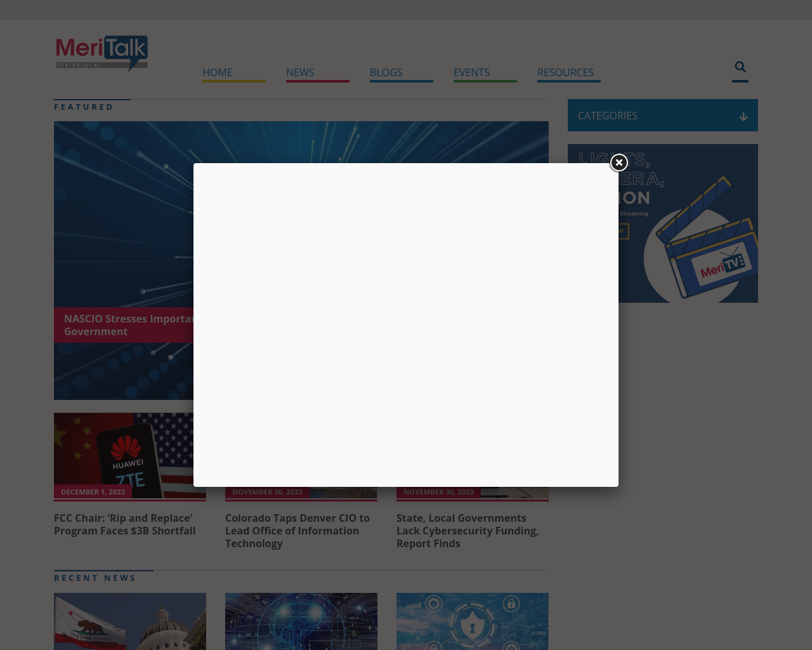Open Colorado Taps Denver CIO article

click(298, 531)
